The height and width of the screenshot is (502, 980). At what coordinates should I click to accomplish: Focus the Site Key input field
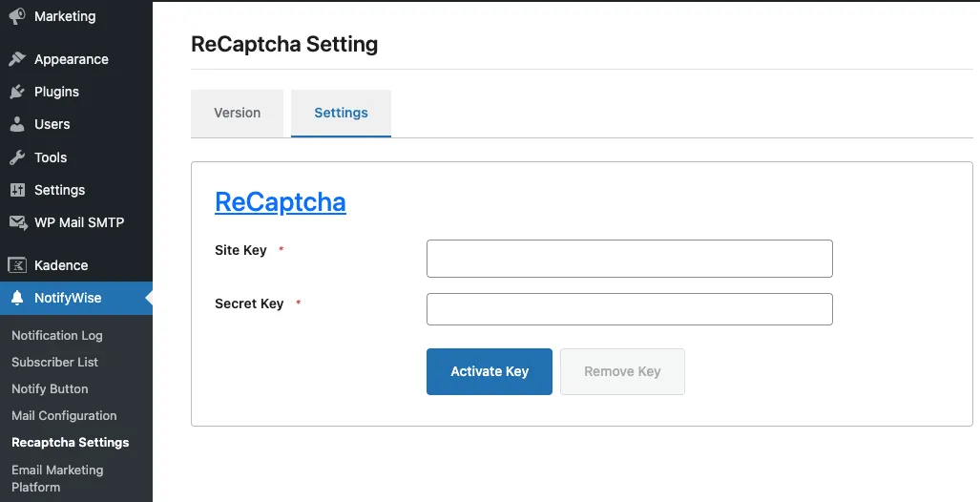tap(629, 259)
